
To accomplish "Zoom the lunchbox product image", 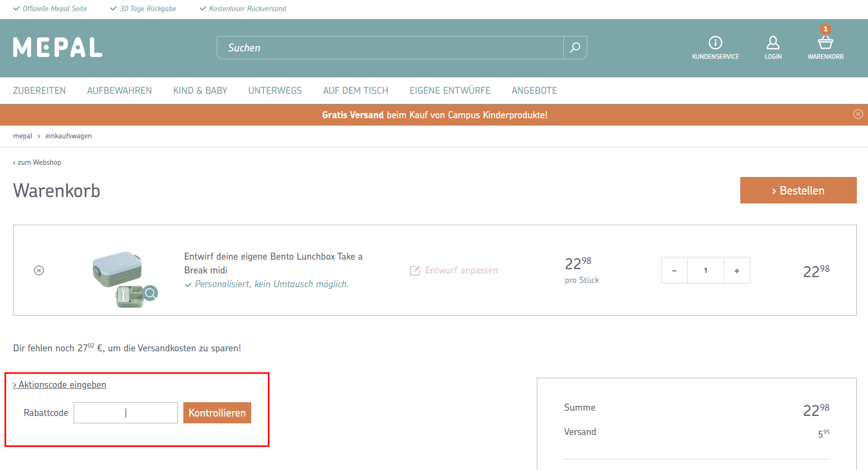I will point(150,292).
